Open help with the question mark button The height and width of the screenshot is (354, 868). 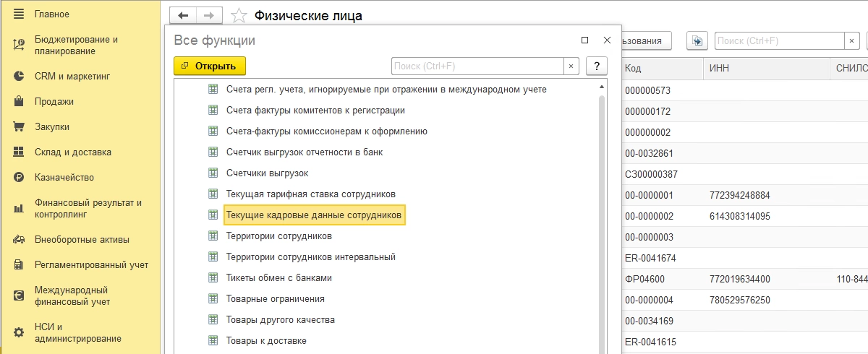tap(596, 66)
